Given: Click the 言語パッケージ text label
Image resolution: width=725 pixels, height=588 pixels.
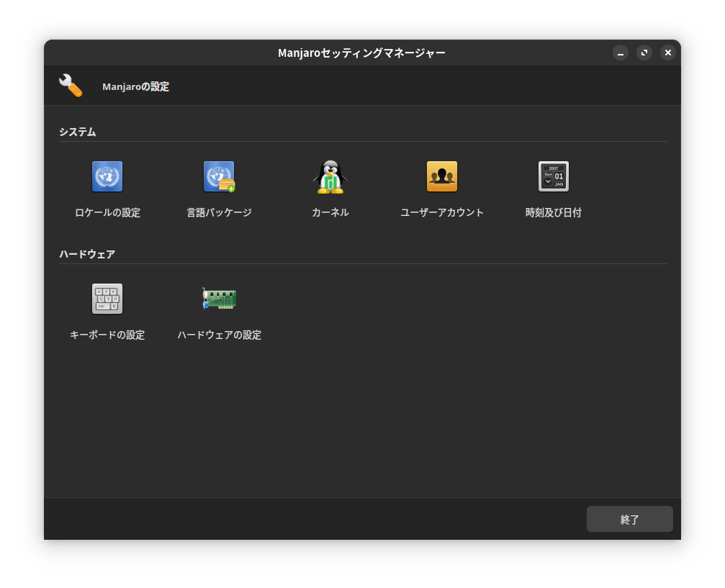Looking at the screenshot, I should (219, 212).
